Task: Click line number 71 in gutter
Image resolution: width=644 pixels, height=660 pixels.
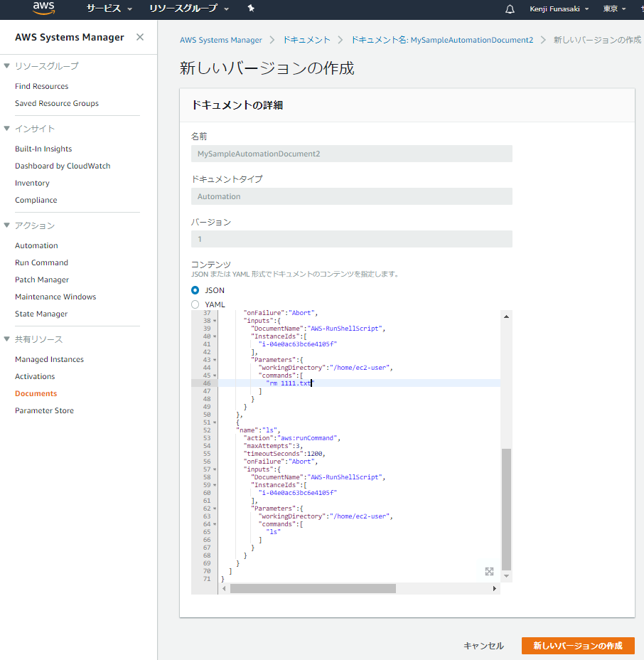Action: tap(207, 579)
